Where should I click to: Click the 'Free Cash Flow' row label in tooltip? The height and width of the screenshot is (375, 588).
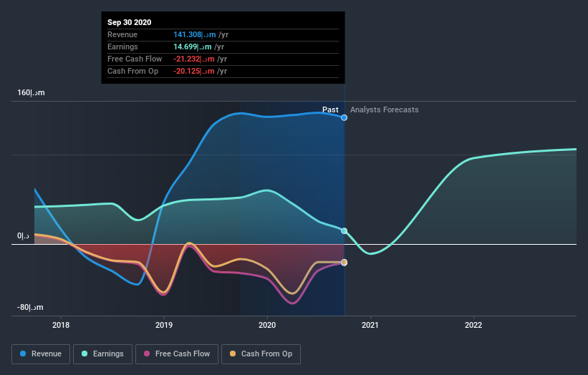[x=135, y=59]
